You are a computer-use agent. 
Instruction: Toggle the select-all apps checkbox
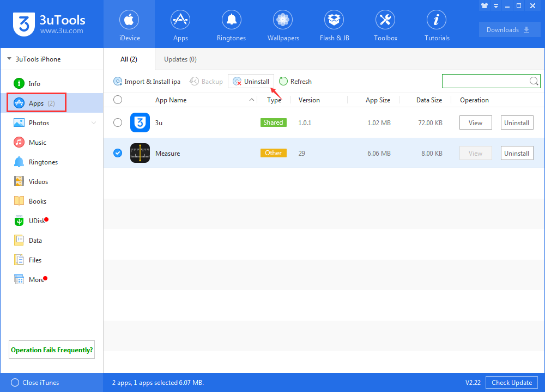[x=118, y=100]
